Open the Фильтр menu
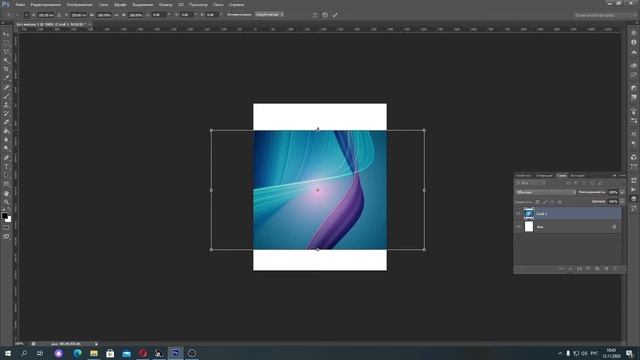Screen dimensions: 640x360 pyautogui.click(x=165, y=4)
